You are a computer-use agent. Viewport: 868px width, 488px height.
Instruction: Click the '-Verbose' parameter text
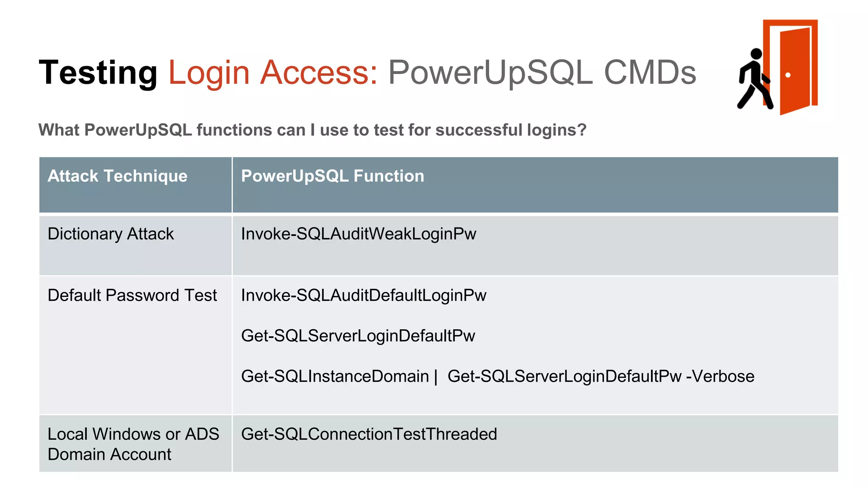point(720,376)
